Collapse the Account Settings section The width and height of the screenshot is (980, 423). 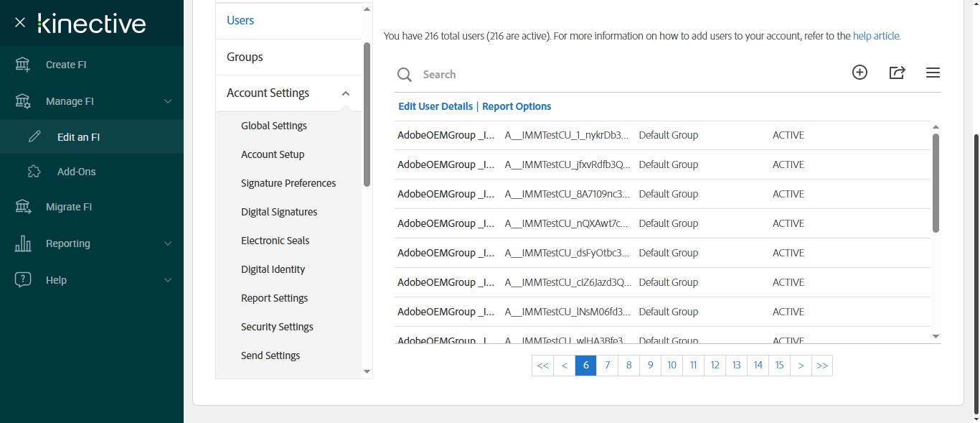point(346,93)
